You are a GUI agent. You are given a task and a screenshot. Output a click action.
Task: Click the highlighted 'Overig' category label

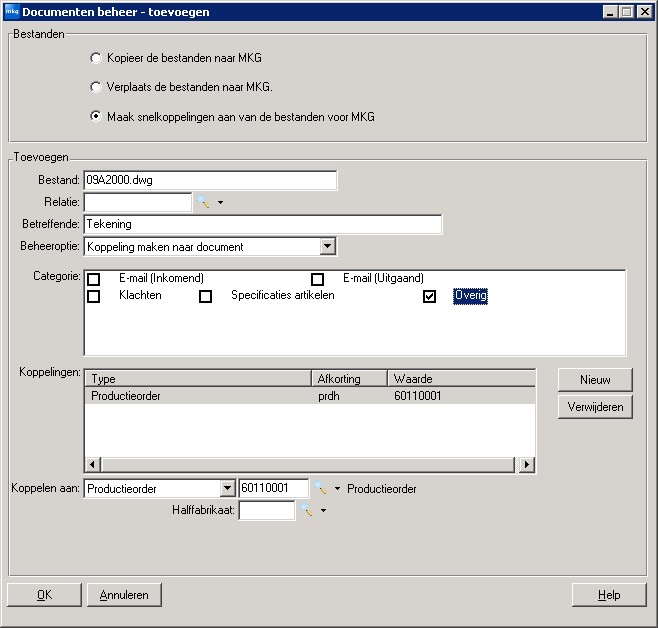click(x=470, y=296)
